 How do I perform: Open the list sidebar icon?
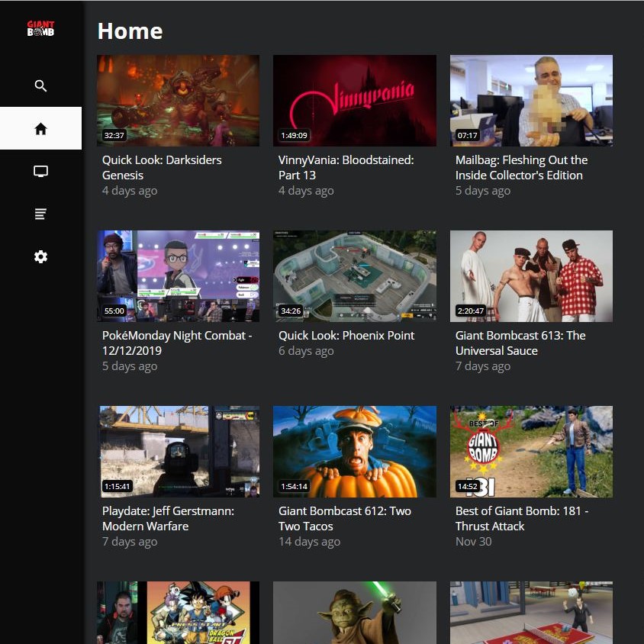(40, 214)
